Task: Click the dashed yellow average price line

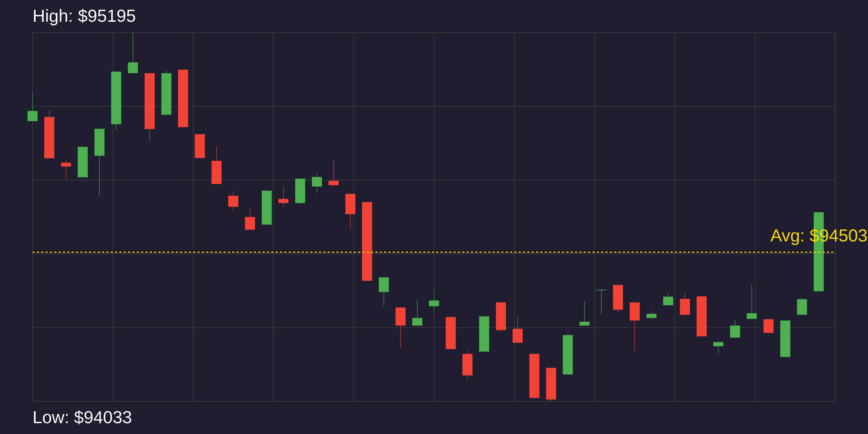Action: [236, 252]
